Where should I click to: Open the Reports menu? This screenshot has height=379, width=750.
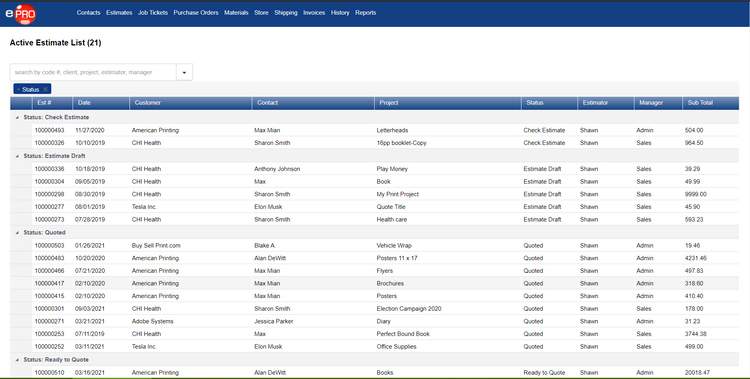click(365, 13)
